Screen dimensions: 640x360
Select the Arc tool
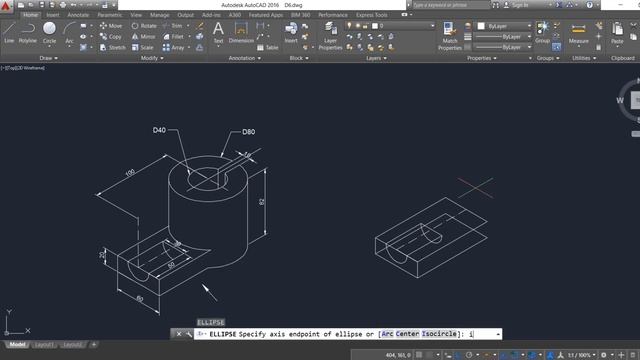point(69,33)
